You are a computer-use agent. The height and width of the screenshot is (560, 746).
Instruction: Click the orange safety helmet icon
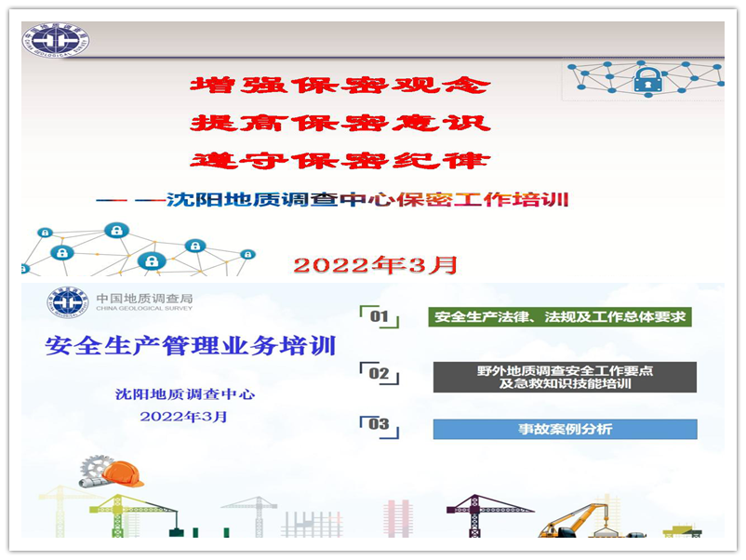(123, 473)
